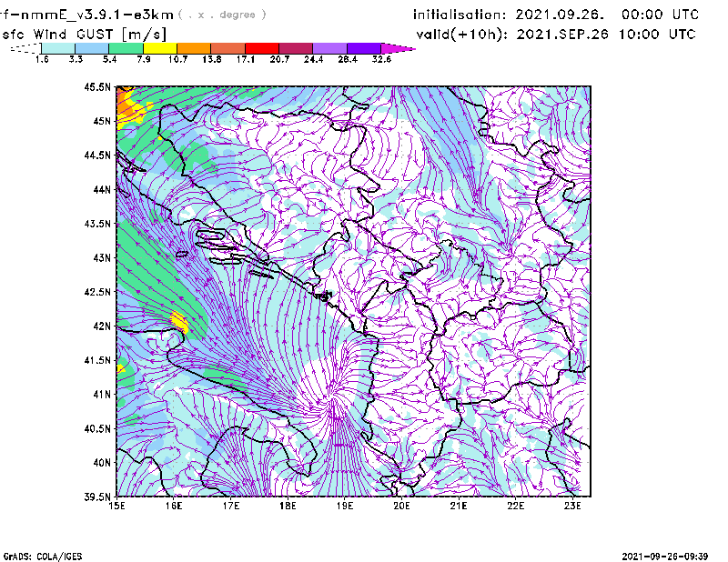Click the 40N latitude label

point(102,463)
